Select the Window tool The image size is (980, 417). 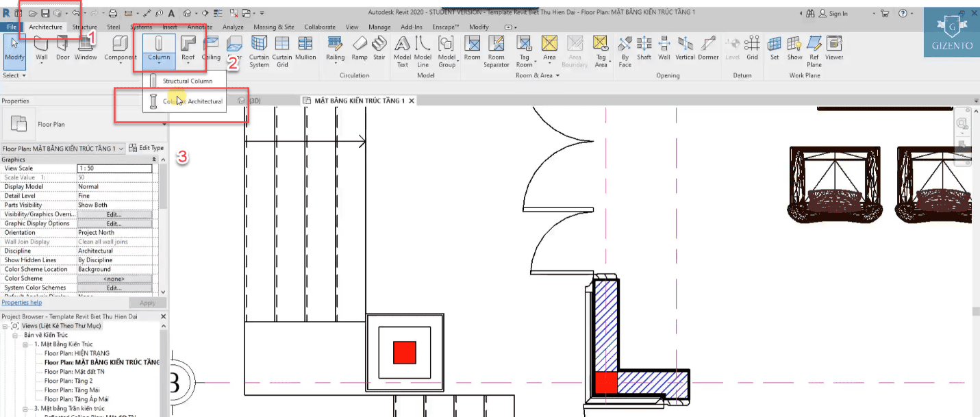tap(86, 48)
